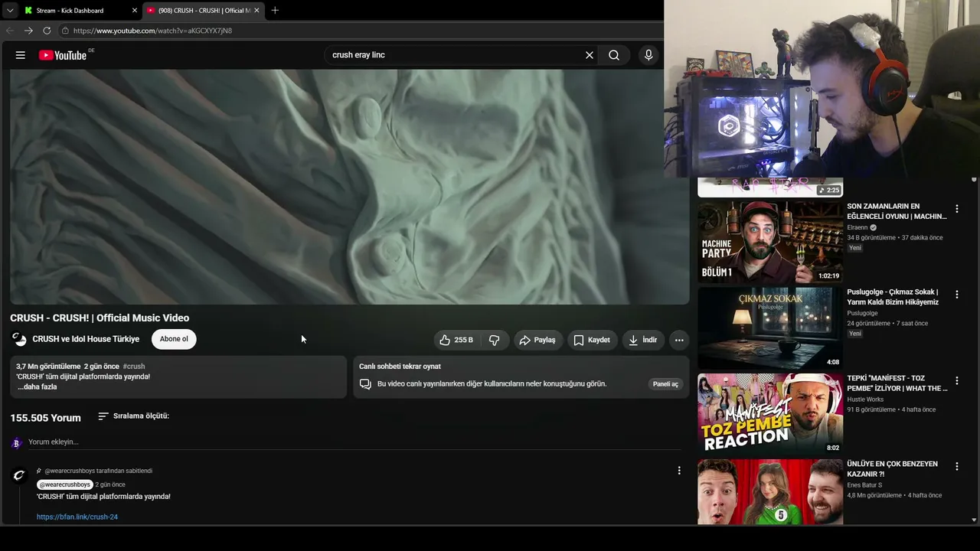The width and height of the screenshot is (980, 551).
Task: Clear the search text with the X icon
Action: point(590,55)
